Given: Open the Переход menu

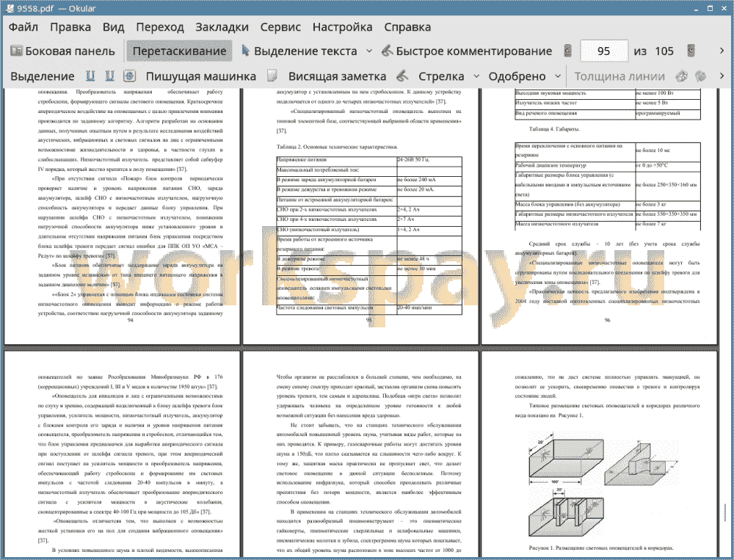Looking at the screenshot, I should pos(159,27).
